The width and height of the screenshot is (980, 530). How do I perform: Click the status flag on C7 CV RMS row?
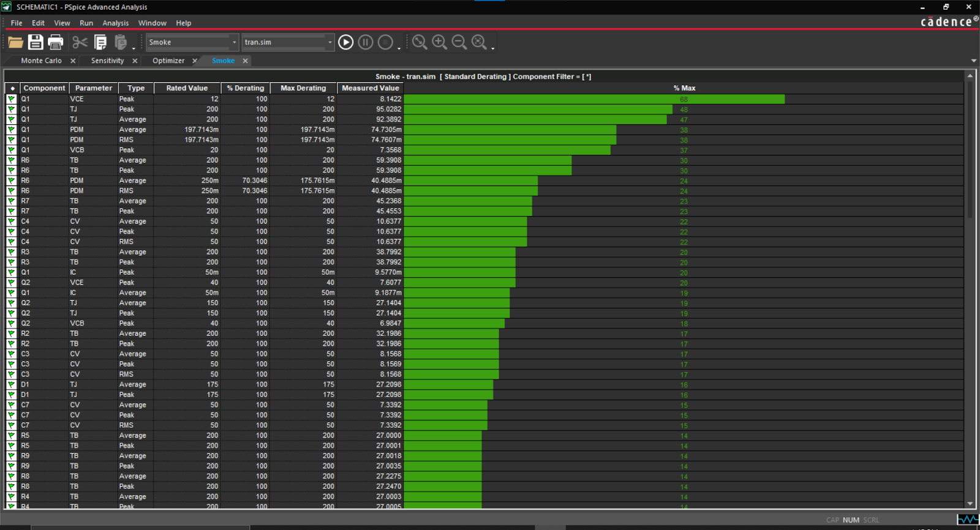12,425
